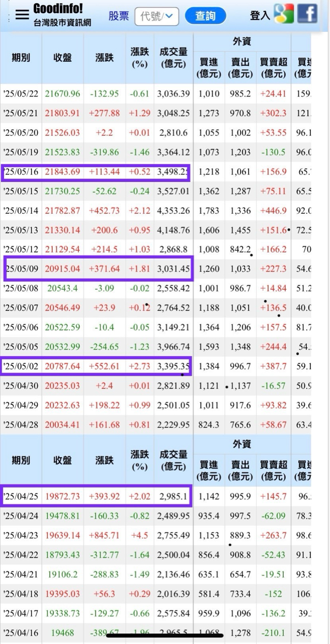Click foreign sell value 842.2
Image resolution: width=330 pixels, height=644 pixels.
pyautogui.click(x=240, y=250)
